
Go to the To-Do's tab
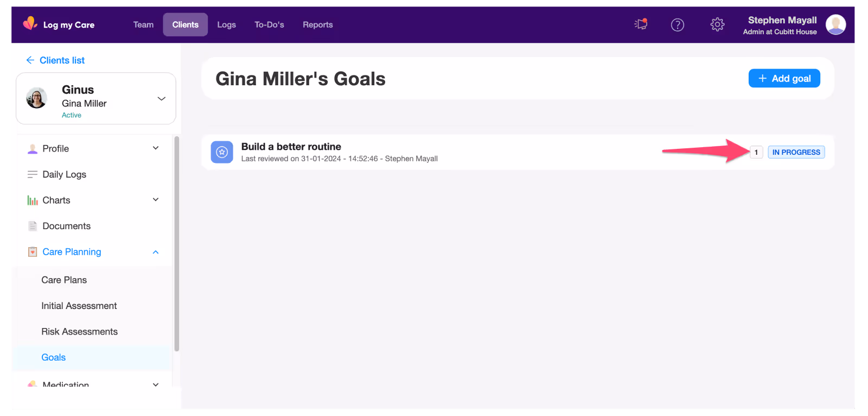(x=269, y=24)
